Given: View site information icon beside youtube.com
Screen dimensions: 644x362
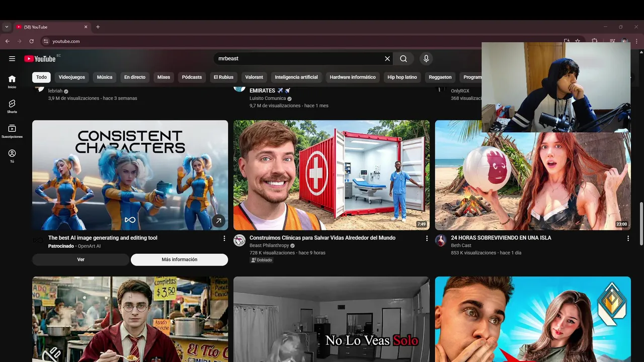Looking at the screenshot, I should pos(46,41).
